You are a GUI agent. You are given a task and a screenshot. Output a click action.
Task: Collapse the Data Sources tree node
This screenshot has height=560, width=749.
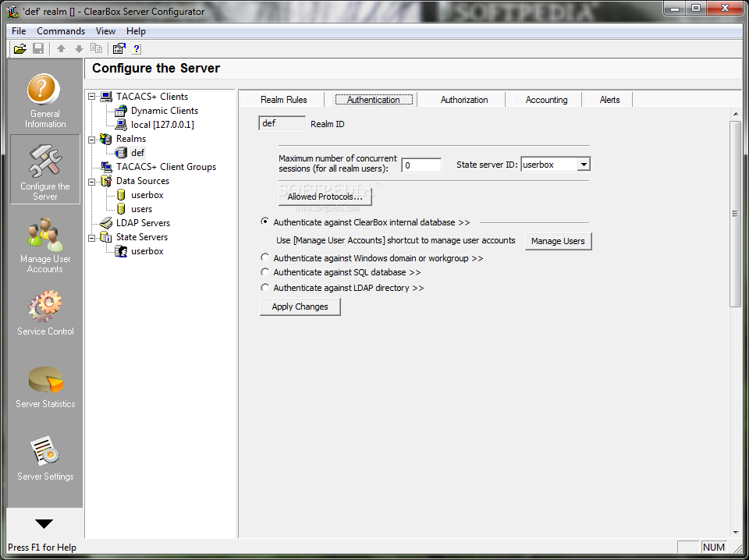[x=92, y=181]
